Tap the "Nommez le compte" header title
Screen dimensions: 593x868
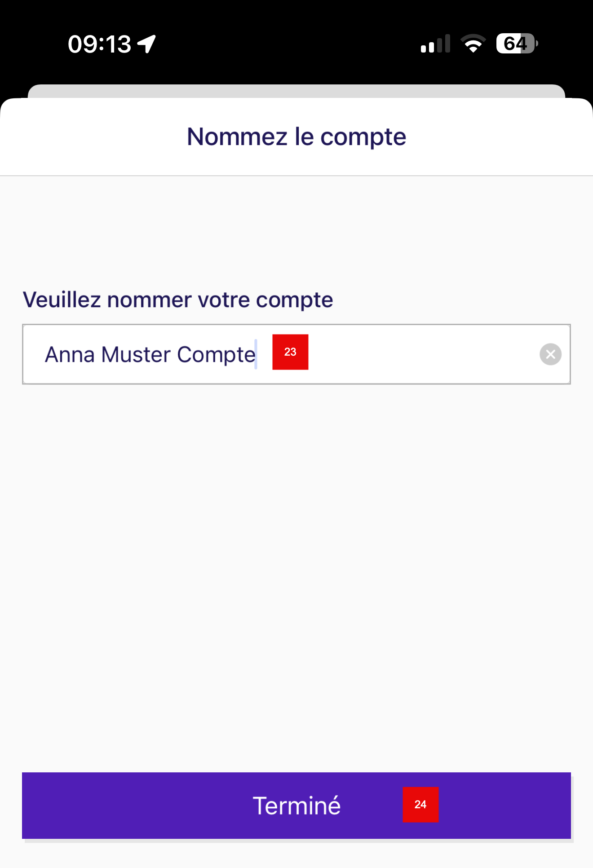pyautogui.click(x=296, y=137)
